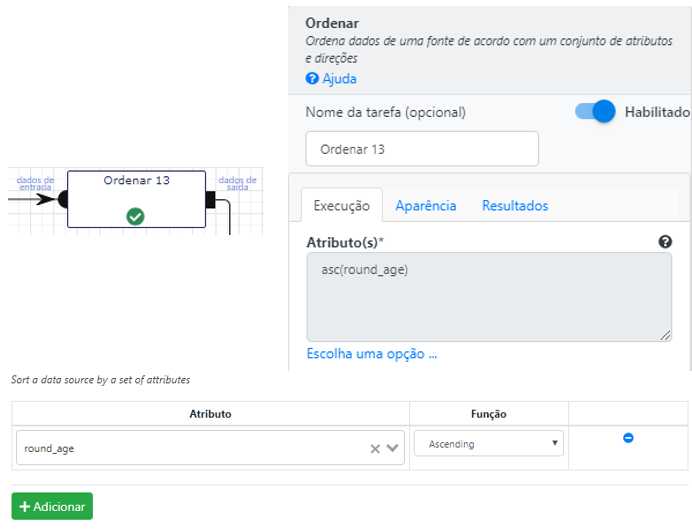692x529 pixels.
Task: Click the 'dados de entrada' port label
Action: pyautogui.click(x=35, y=183)
